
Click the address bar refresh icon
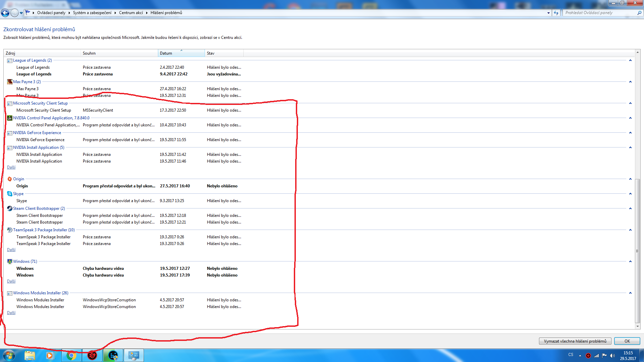point(556,13)
